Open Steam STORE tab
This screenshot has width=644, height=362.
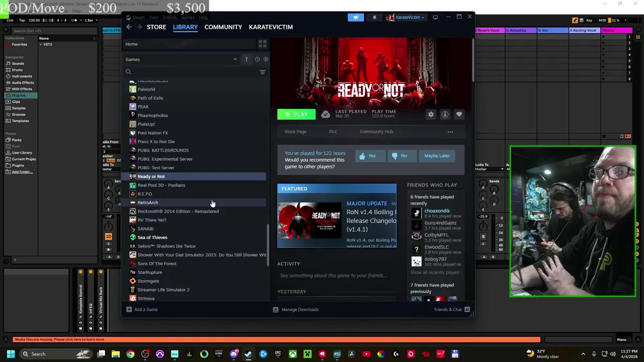(x=156, y=27)
